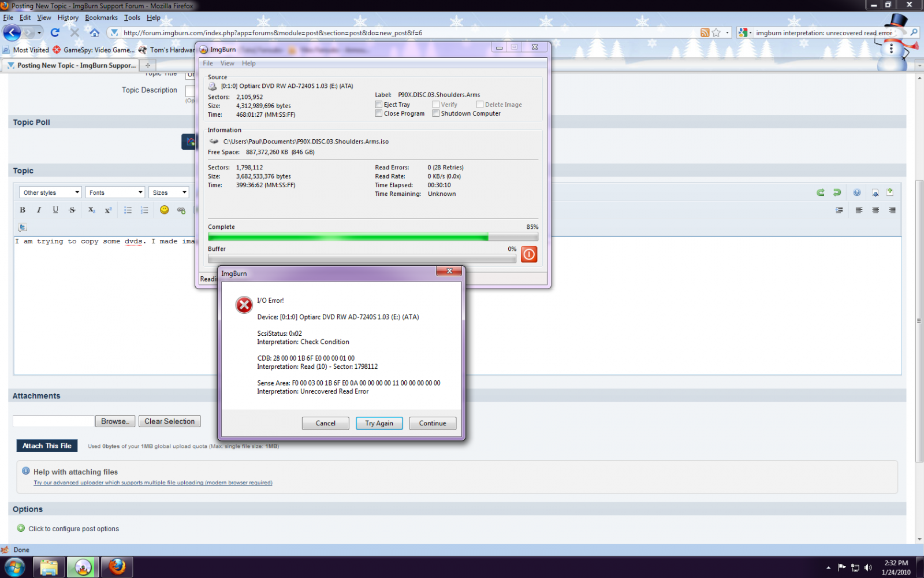Click the left-curving green arrow icon

click(821, 192)
